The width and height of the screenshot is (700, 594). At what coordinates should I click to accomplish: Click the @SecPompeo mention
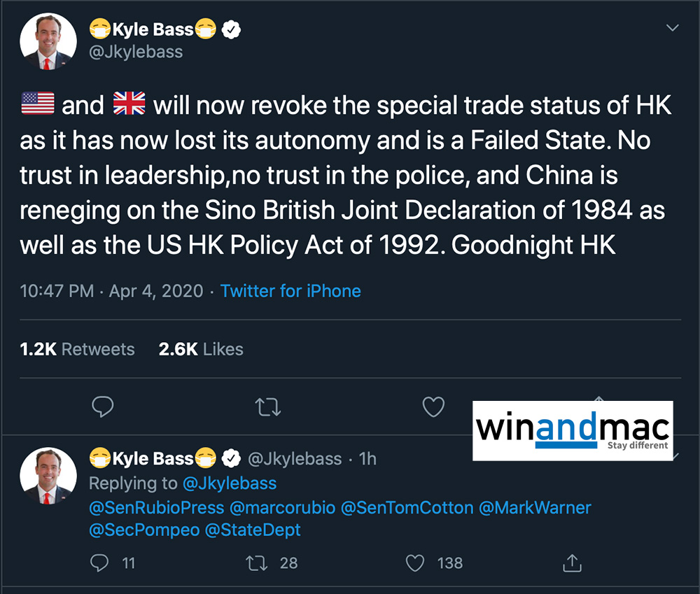(143, 530)
